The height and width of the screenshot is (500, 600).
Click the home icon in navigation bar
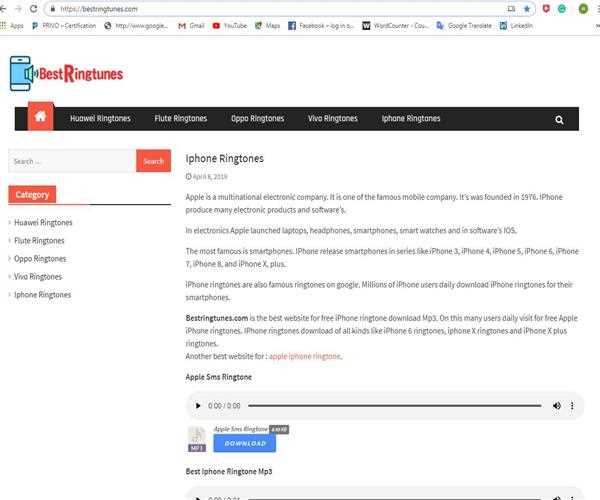pyautogui.click(x=40, y=118)
